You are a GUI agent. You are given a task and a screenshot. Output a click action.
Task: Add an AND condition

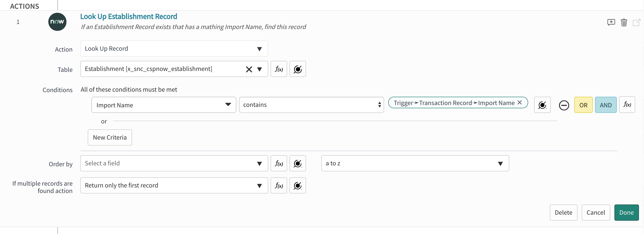coord(605,105)
